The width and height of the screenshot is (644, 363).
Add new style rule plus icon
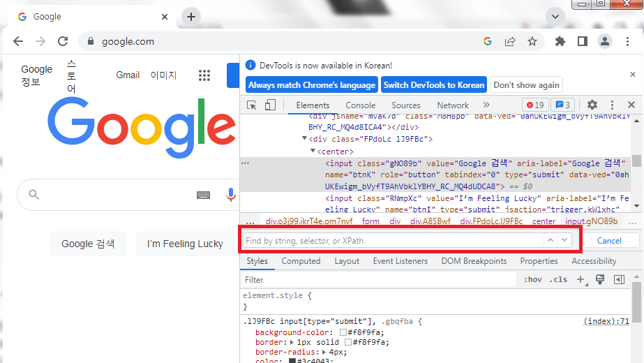click(x=581, y=279)
